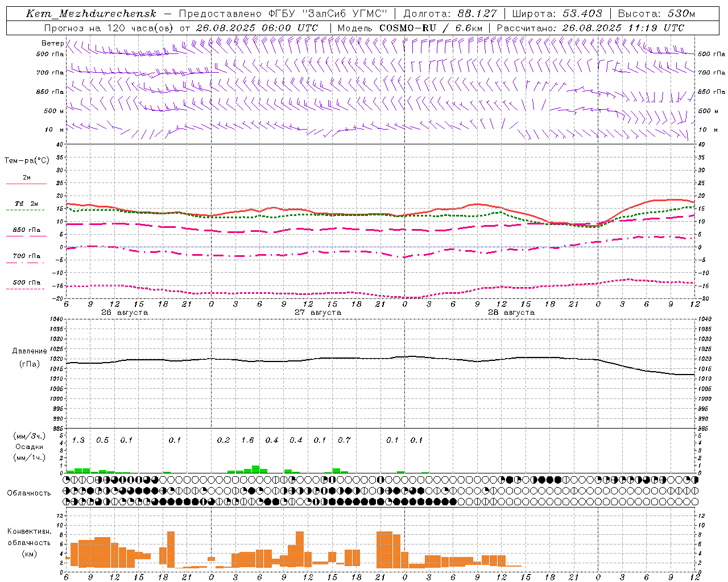Image resolution: width=728 pixels, height=582 pixels.
Task: Click the dash-dot line sample under the '700 гПа' temperature legend
Action: point(25,263)
